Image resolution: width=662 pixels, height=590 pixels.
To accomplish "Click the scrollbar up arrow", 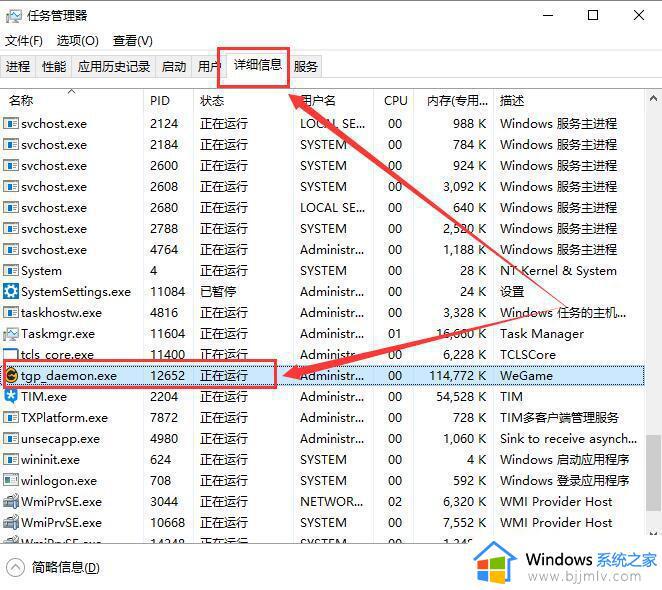I will pyautogui.click(x=653, y=99).
